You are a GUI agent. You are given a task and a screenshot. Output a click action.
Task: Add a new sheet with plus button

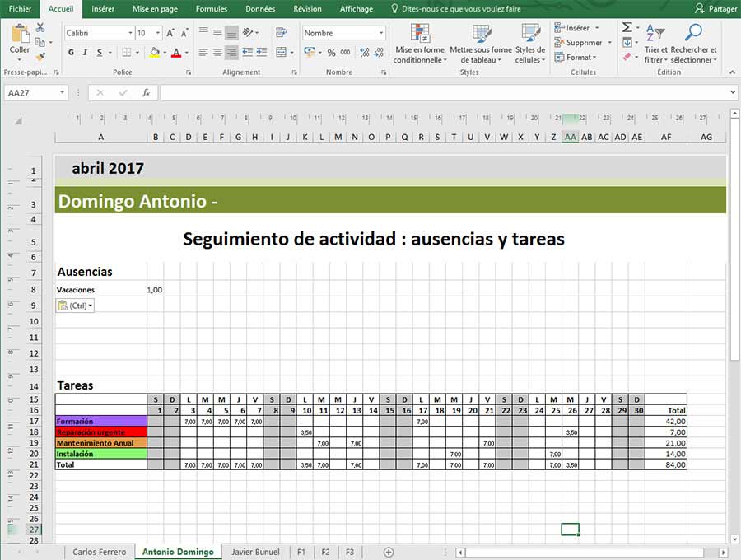[x=389, y=552]
